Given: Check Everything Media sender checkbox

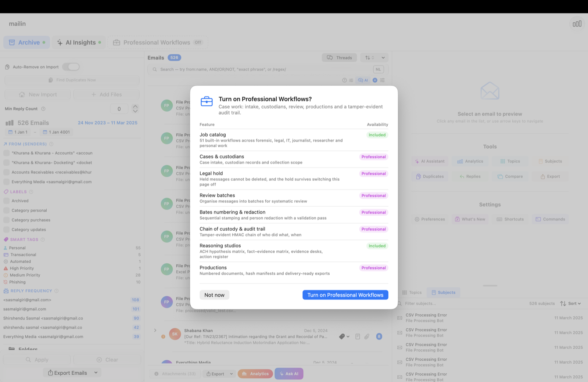Looking at the screenshot, I should tap(6, 182).
